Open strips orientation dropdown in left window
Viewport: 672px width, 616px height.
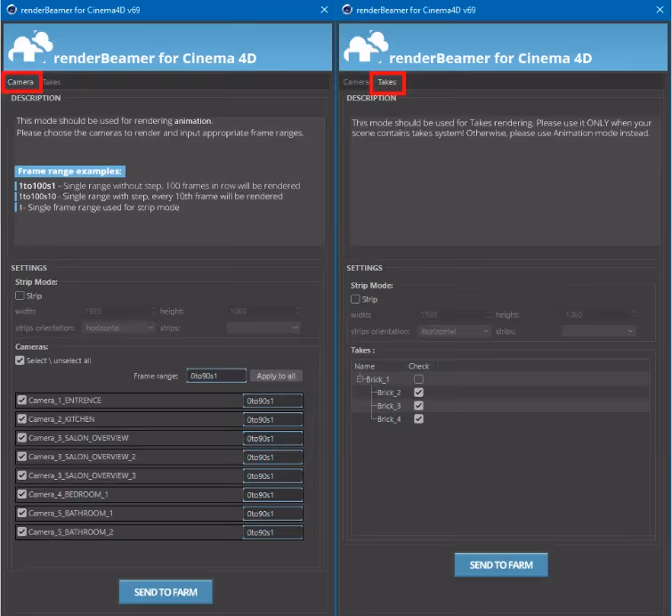click(118, 328)
